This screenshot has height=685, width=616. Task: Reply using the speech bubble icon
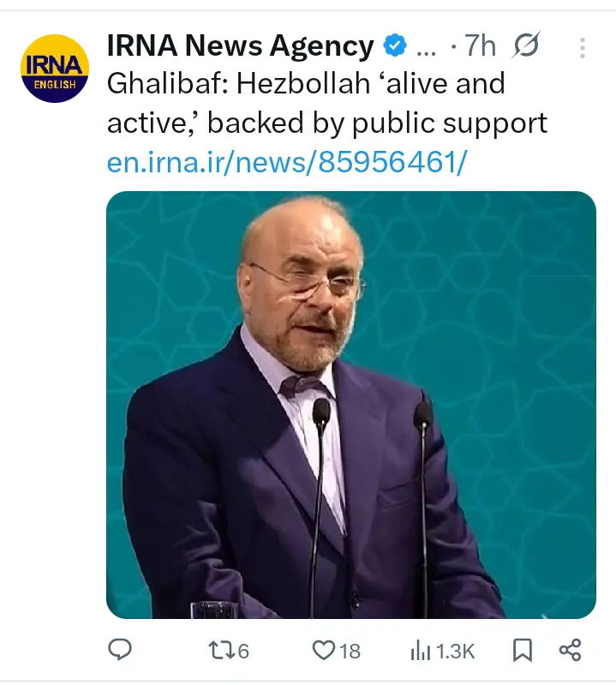pyautogui.click(x=120, y=651)
